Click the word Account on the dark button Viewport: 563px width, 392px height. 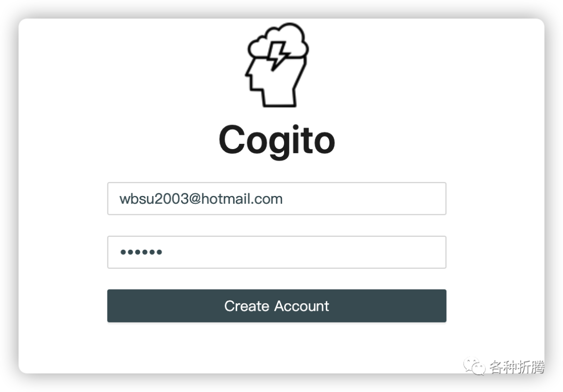(302, 306)
